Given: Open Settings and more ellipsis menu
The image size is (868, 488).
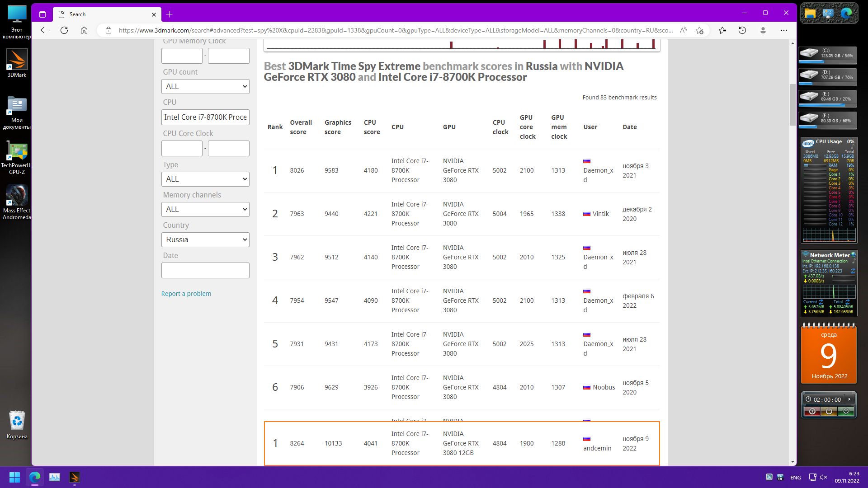Looking at the screenshot, I should (783, 30).
